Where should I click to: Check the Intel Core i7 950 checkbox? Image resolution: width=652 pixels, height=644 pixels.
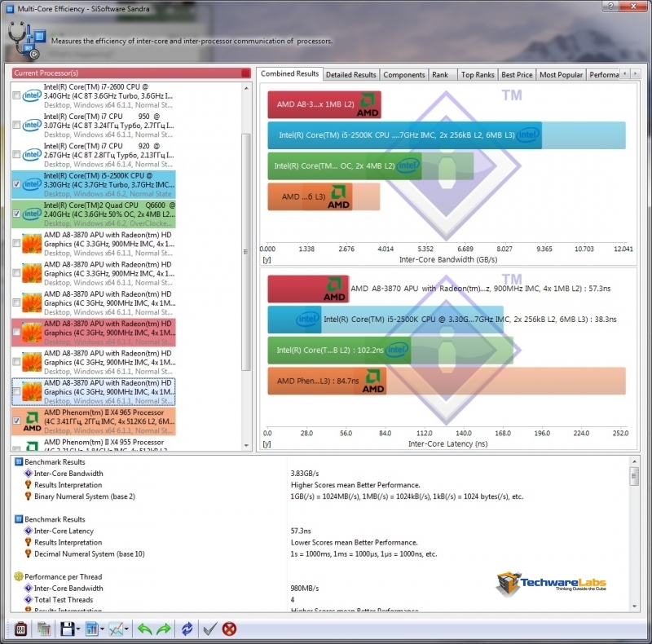16,126
